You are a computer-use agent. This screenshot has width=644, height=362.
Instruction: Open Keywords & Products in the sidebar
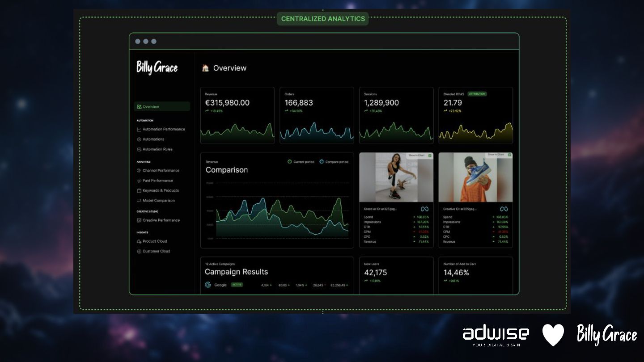coord(161,191)
